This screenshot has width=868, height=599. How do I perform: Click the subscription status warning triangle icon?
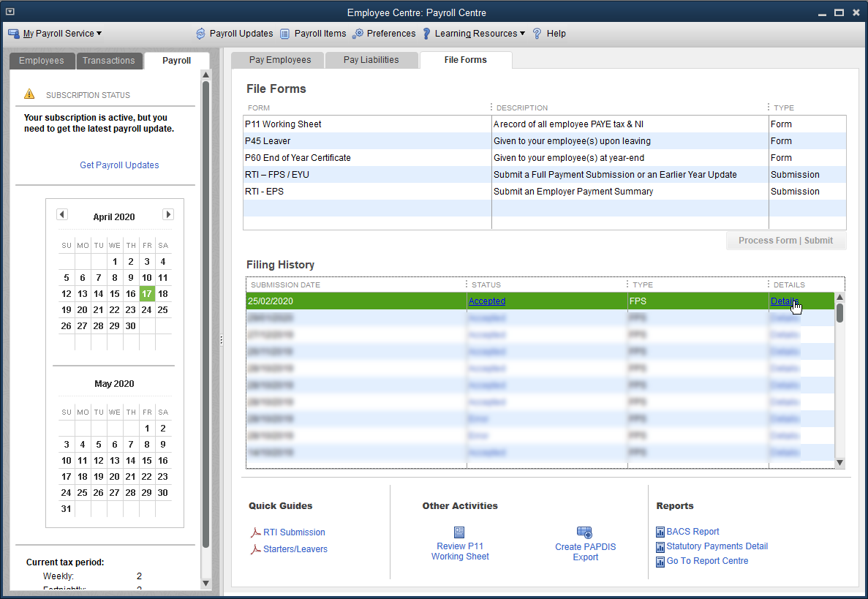click(x=29, y=94)
